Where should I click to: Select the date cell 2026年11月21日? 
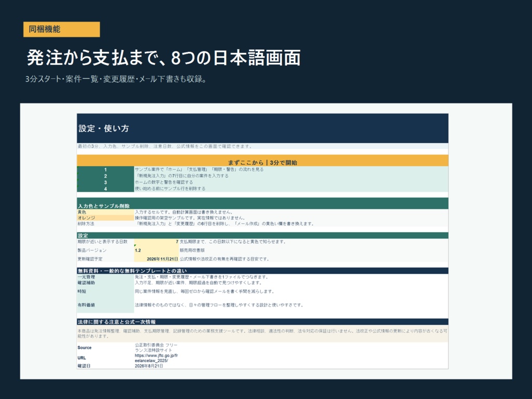point(156,259)
